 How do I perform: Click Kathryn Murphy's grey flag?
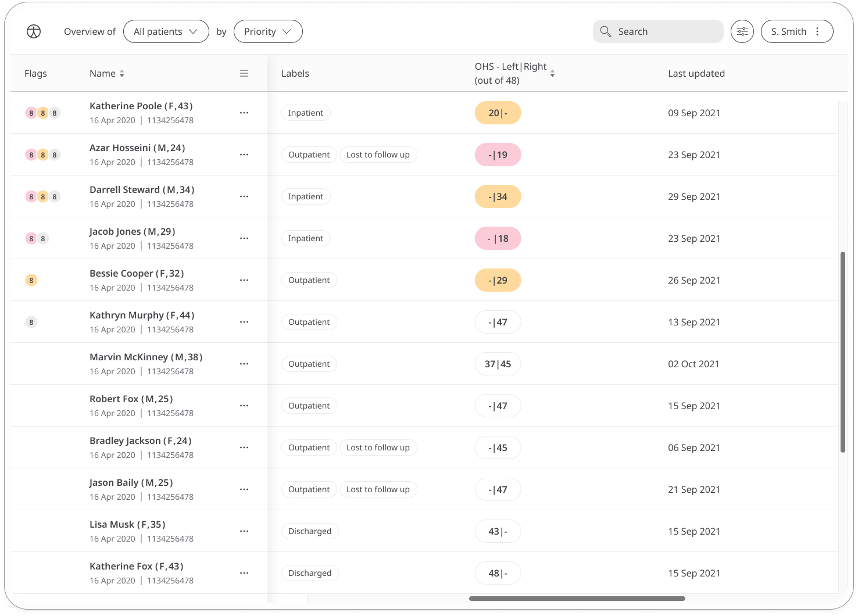[31, 322]
